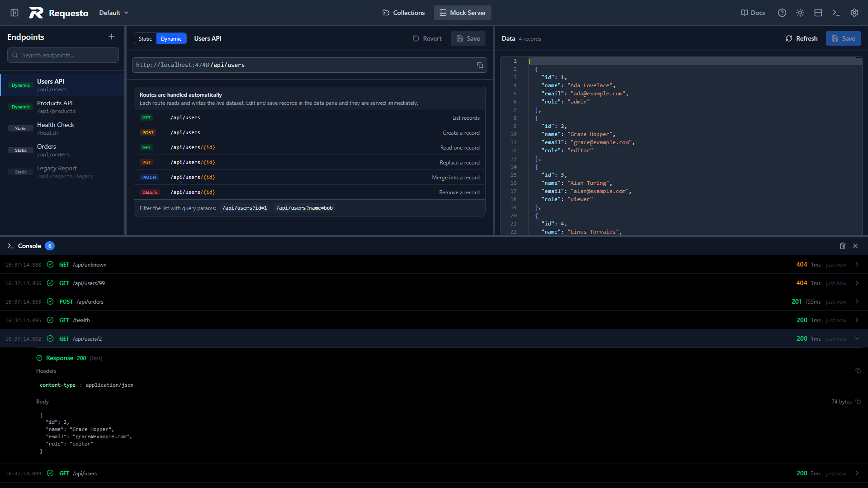Click the layout split panel icon

pos(818,13)
